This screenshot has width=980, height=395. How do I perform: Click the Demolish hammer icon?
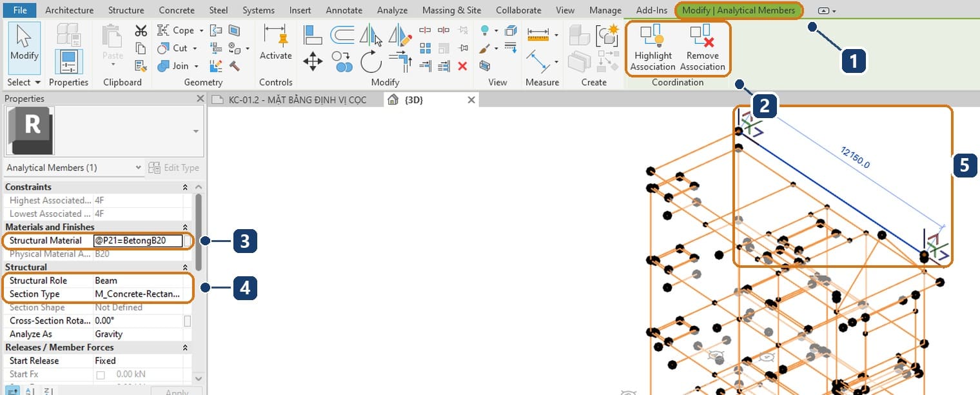point(234,66)
